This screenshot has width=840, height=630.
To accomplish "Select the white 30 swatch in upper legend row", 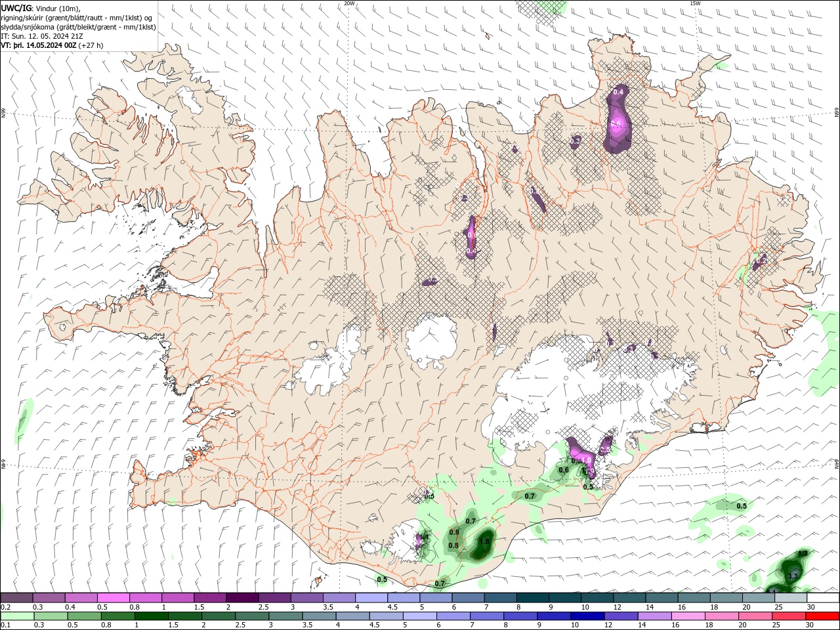I will (x=822, y=598).
